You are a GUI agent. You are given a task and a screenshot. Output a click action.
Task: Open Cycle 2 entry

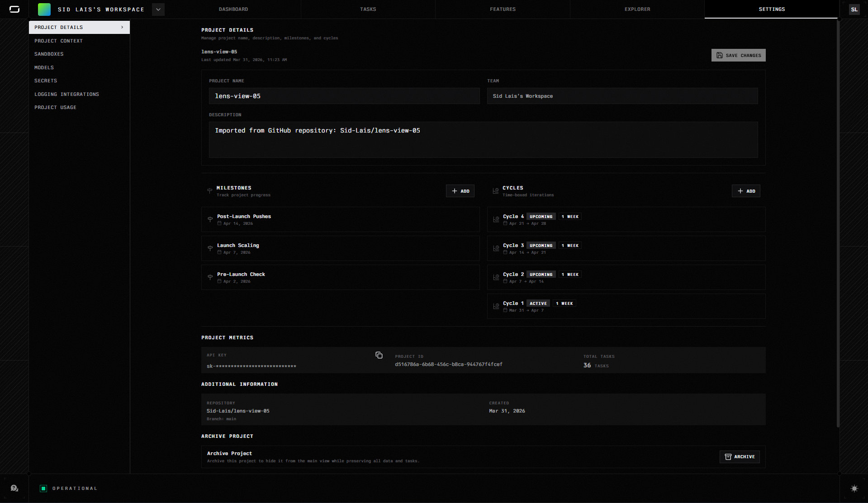(626, 277)
